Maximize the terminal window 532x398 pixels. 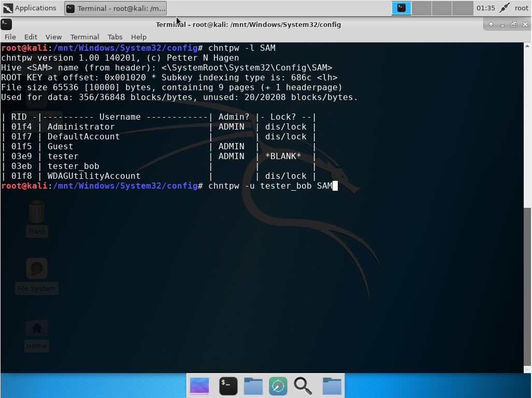[514, 24]
